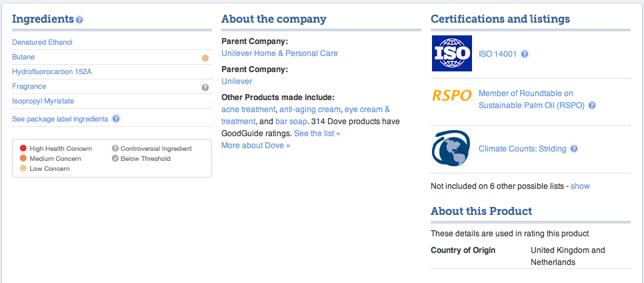
Task: Click help icon beside ISO 14001
Action: (525, 54)
